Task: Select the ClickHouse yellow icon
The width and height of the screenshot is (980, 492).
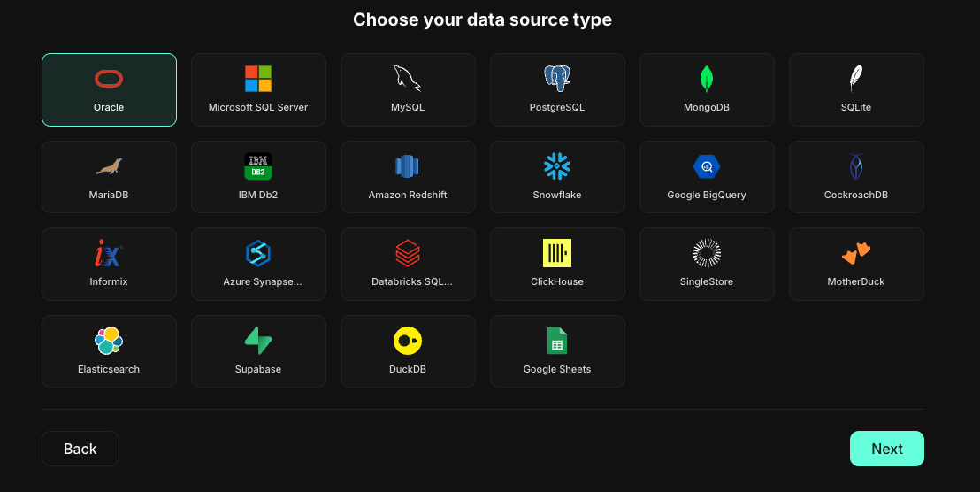Action: point(557,253)
